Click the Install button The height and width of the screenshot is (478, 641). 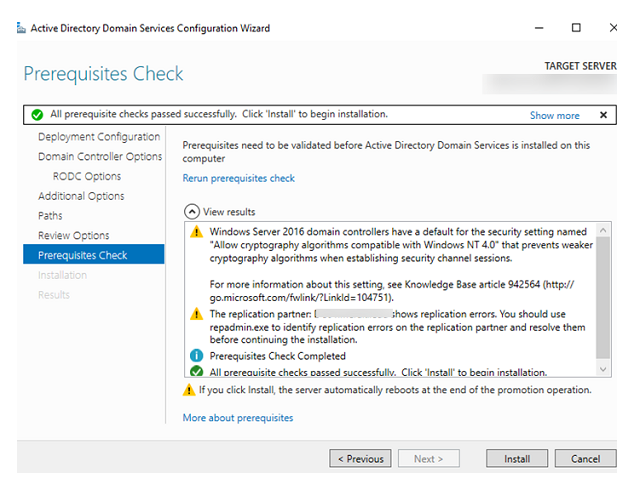point(517,458)
